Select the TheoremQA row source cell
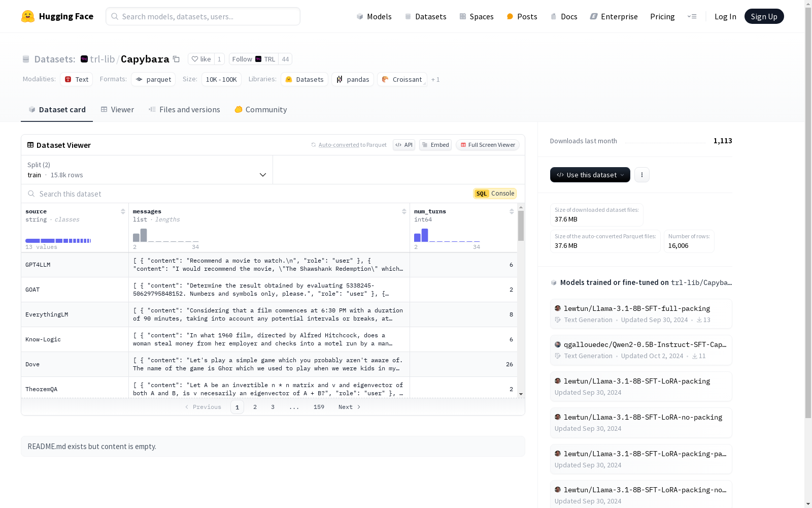This screenshot has width=812, height=508. click(75, 388)
